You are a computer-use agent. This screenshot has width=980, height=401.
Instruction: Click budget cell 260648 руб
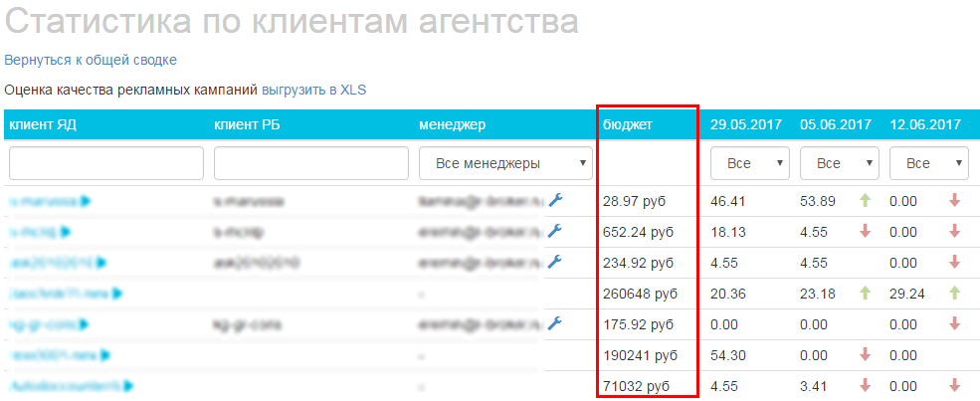point(640,293)
